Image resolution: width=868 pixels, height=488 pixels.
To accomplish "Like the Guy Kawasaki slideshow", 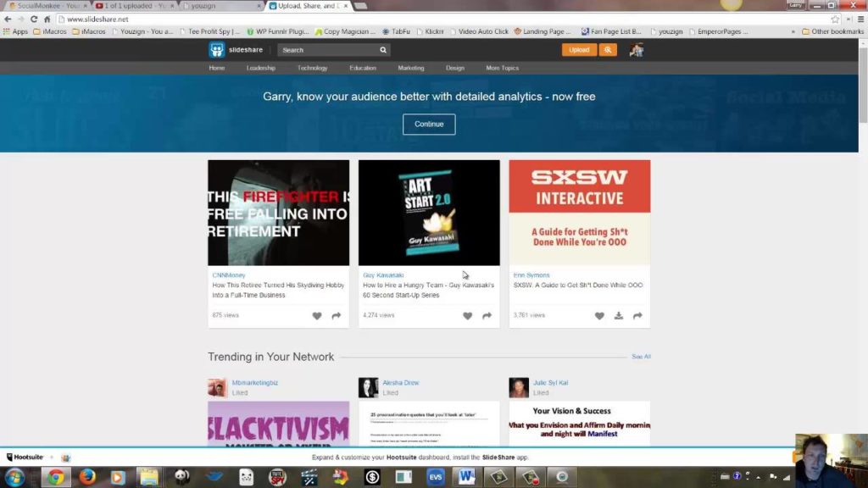I will (x=467, y=315).
